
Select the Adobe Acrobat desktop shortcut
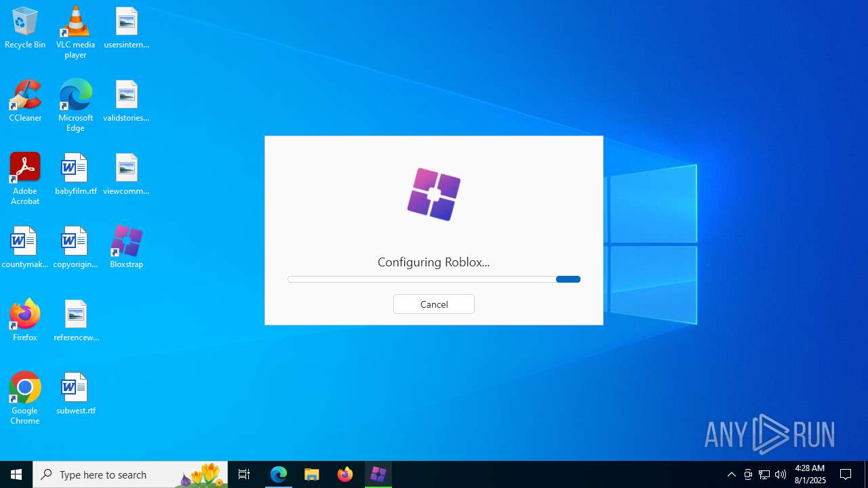coord(25,179)
